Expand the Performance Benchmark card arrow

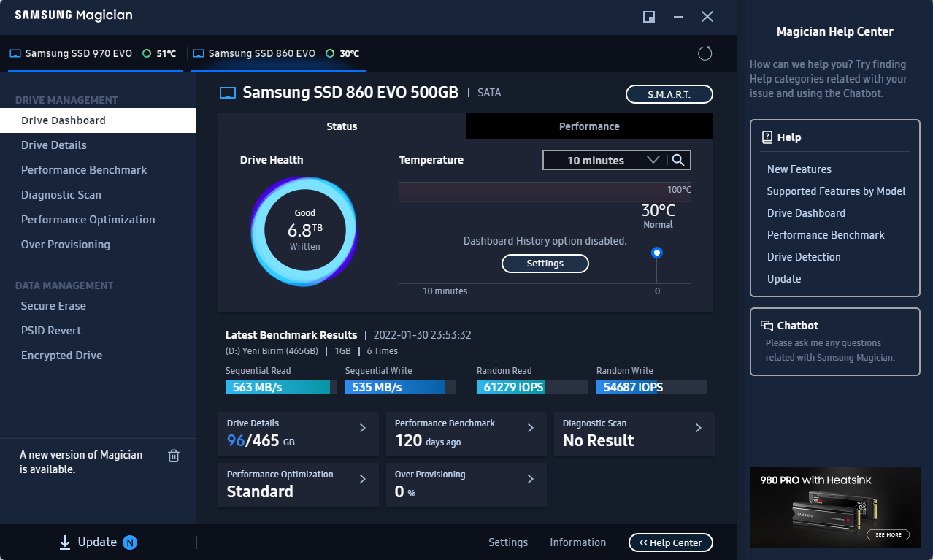[531, 428]
